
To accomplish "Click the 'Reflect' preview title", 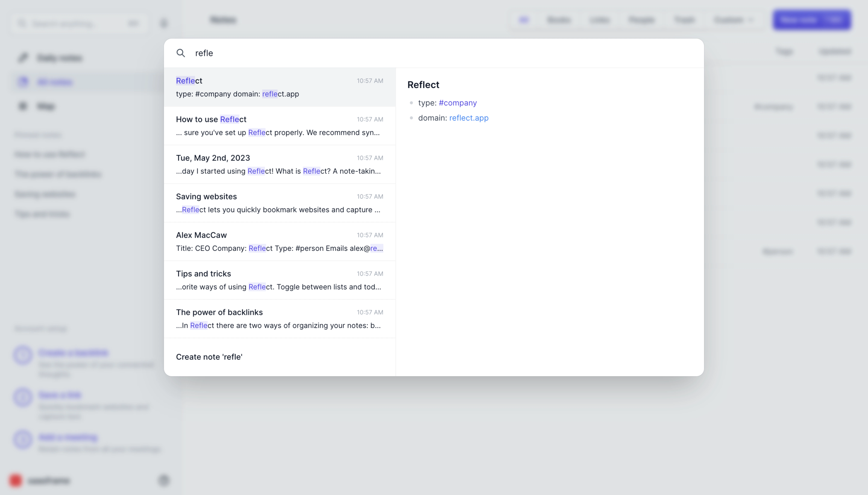I will tap(423, 85).
